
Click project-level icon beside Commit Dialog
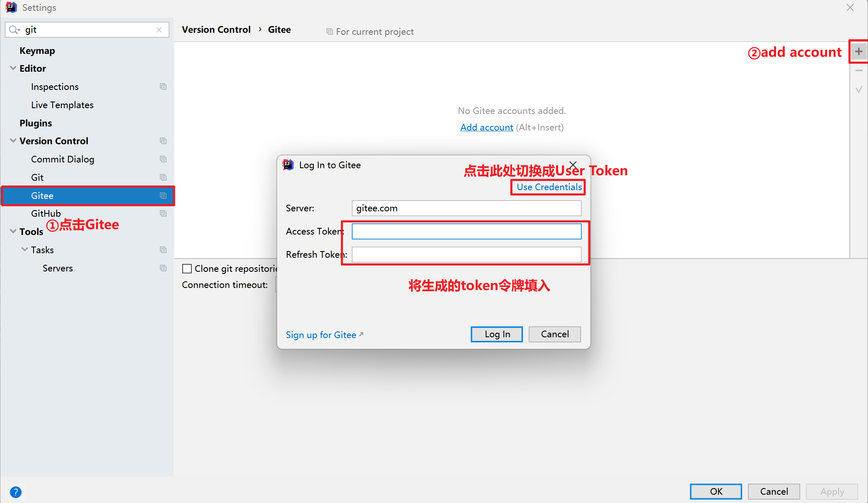[163, 159]
